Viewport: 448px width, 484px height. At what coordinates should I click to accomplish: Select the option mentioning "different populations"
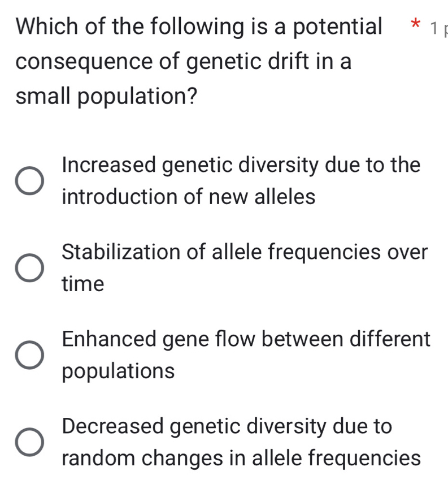point(246,355)
